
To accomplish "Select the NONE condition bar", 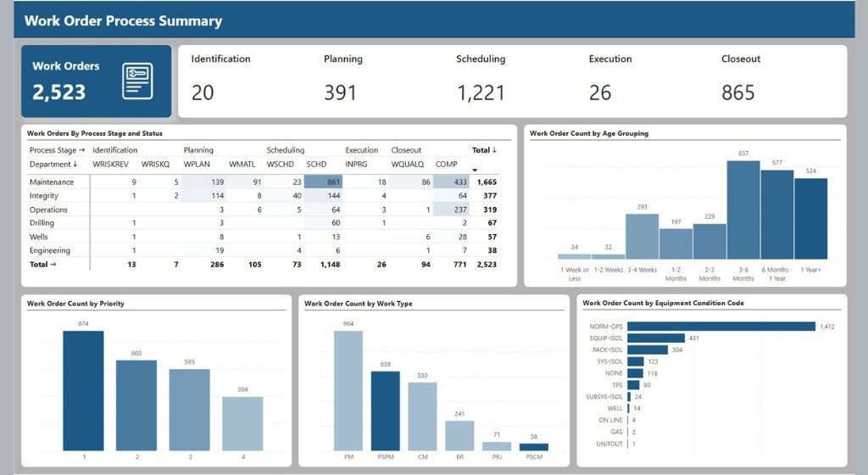I will pyautogui.click(x=636, y=373).
